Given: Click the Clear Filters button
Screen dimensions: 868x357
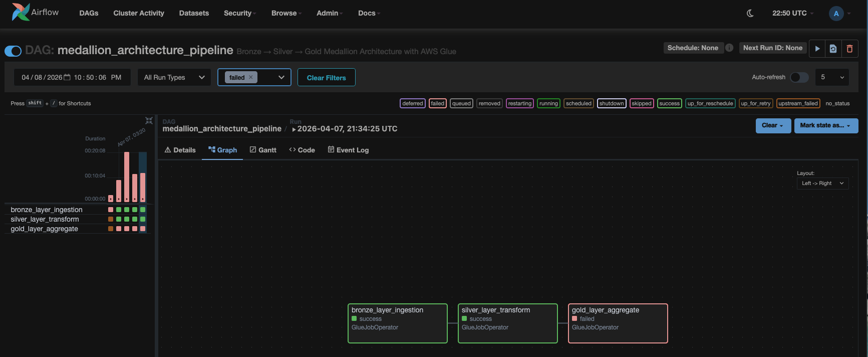Looking at the screenshot, I should (x=327, y=77).
